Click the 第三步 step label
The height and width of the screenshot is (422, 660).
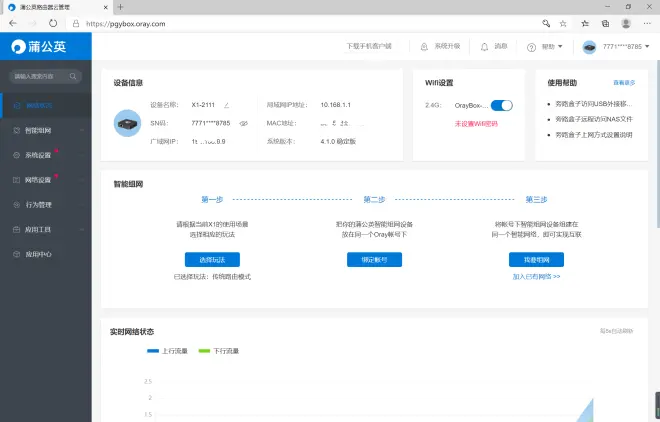coord(536,199)
